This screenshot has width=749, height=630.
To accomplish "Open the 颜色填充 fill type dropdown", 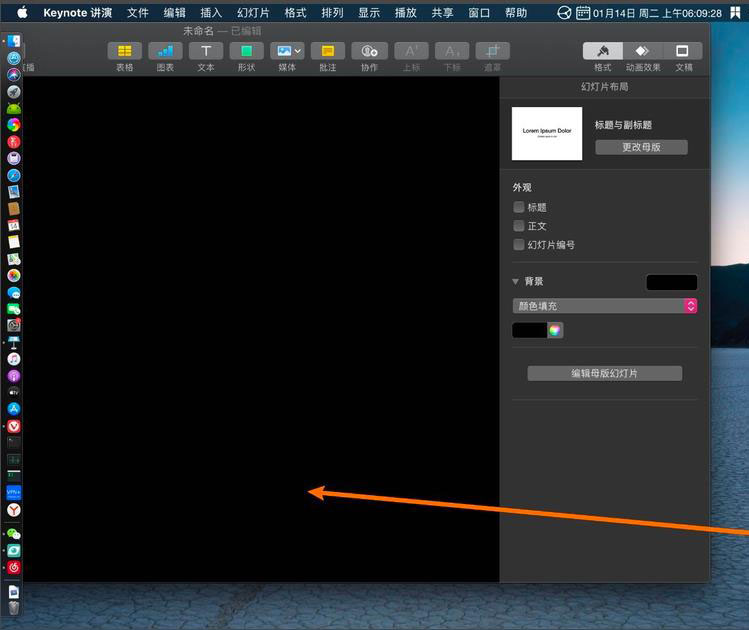I will [x=605, y=306].
